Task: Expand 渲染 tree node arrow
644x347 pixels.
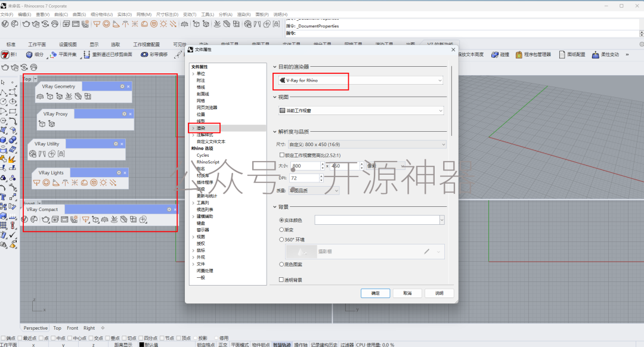Action: tap(193, 128)
